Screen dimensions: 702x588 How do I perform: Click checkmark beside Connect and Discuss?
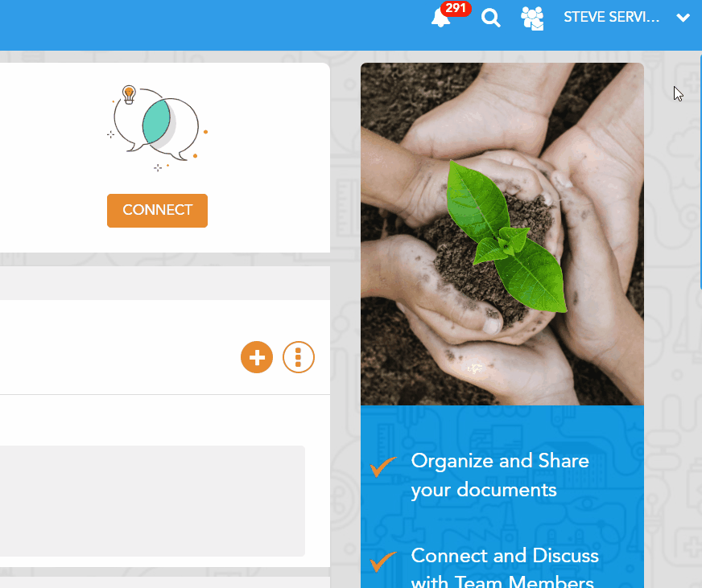pos(382,561)
